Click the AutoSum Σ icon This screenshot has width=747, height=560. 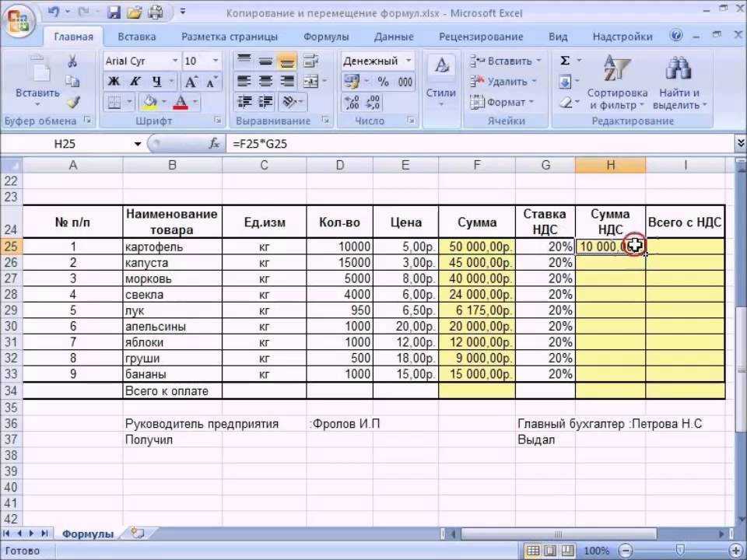(x=565, y=61)
